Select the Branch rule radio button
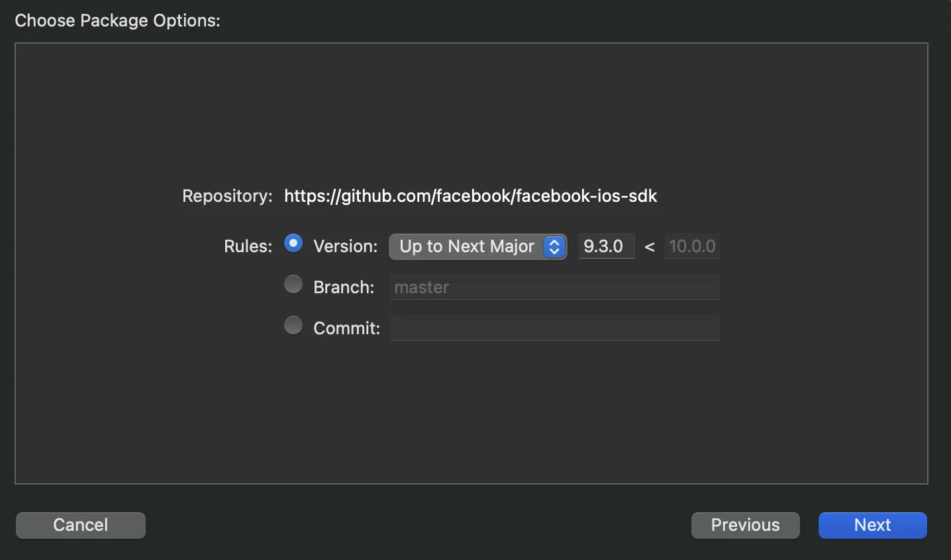Image resolution: width=951 pixels, height=560 pixels. (x=293, y=285)
